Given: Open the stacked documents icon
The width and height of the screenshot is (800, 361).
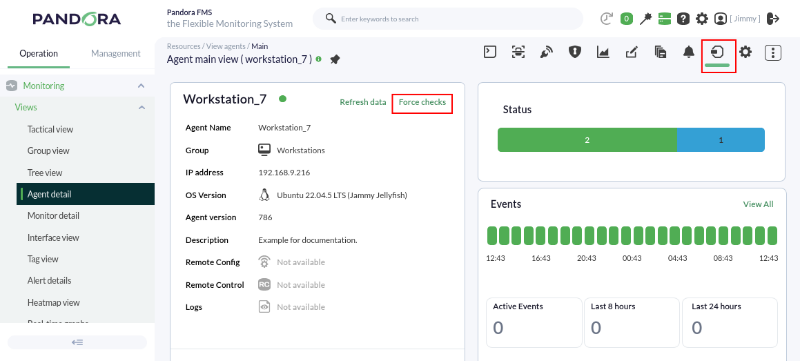Looking at the screenshot, I should click(660, 52).
